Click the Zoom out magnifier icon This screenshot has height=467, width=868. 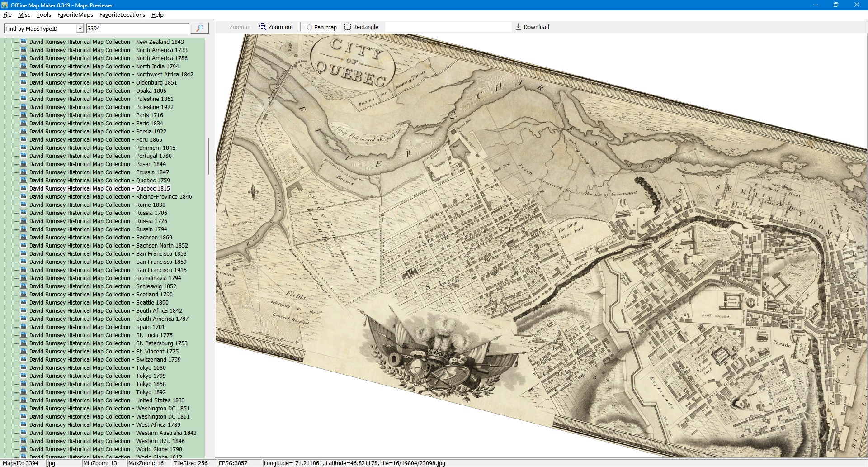(263, 27)
